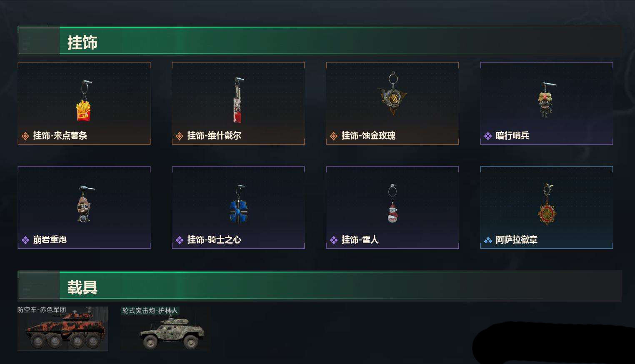
Task: Open the 防空车-赤色军团 vehicle thumbnail
Action: click(62, 329)
